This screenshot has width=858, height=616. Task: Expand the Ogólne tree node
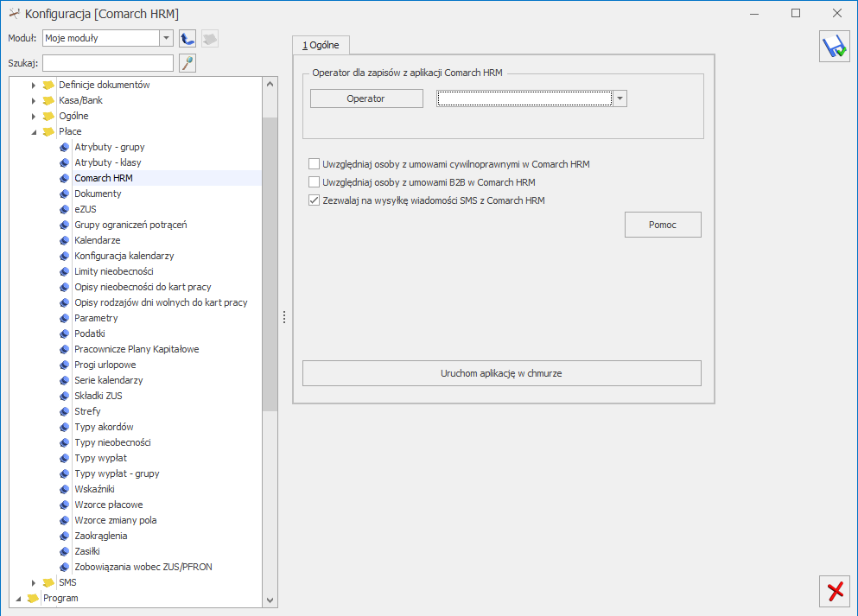[34, 117]
